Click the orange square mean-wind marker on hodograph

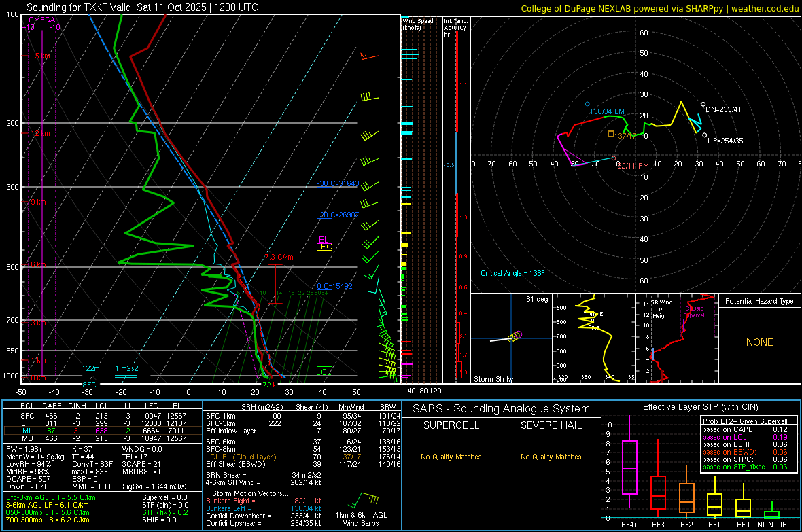click(611, 134)
